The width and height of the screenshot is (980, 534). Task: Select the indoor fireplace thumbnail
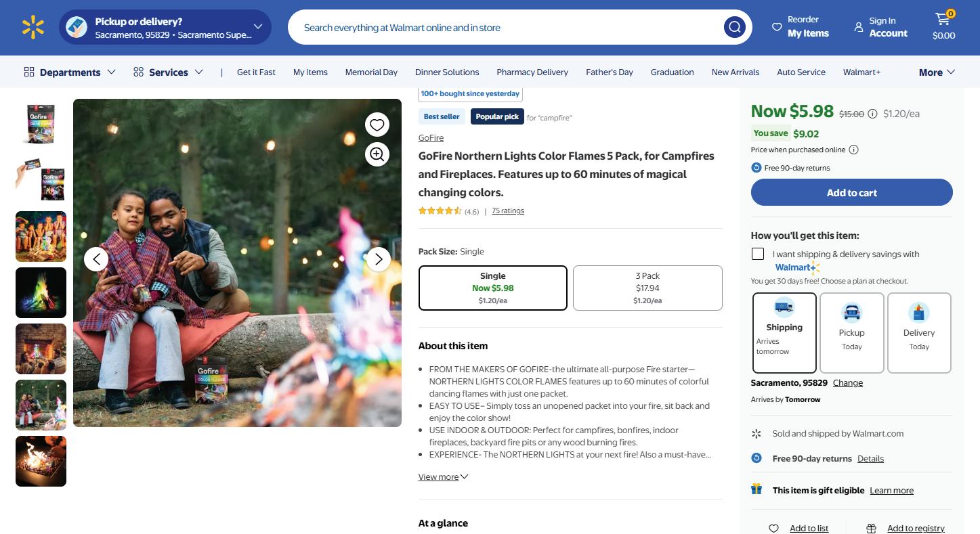coord(41,349)
